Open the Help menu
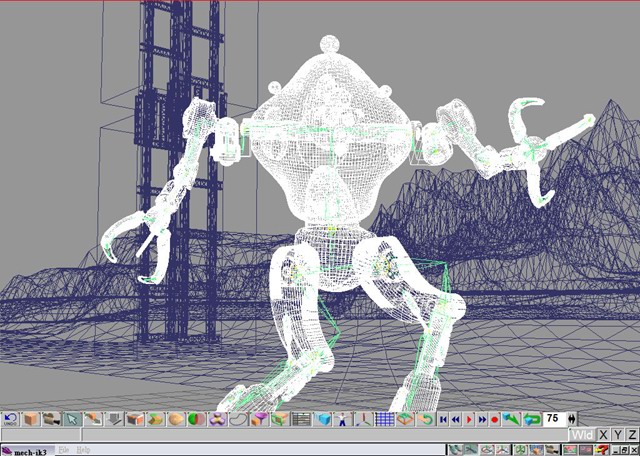The image size is (640, 456). [x=83, y=451]
